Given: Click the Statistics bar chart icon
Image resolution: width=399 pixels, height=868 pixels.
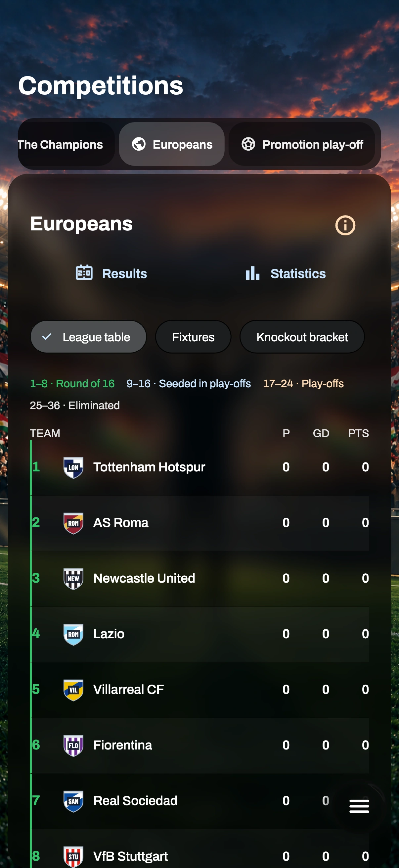Looking at the screenshot, I should coord(252,273).
